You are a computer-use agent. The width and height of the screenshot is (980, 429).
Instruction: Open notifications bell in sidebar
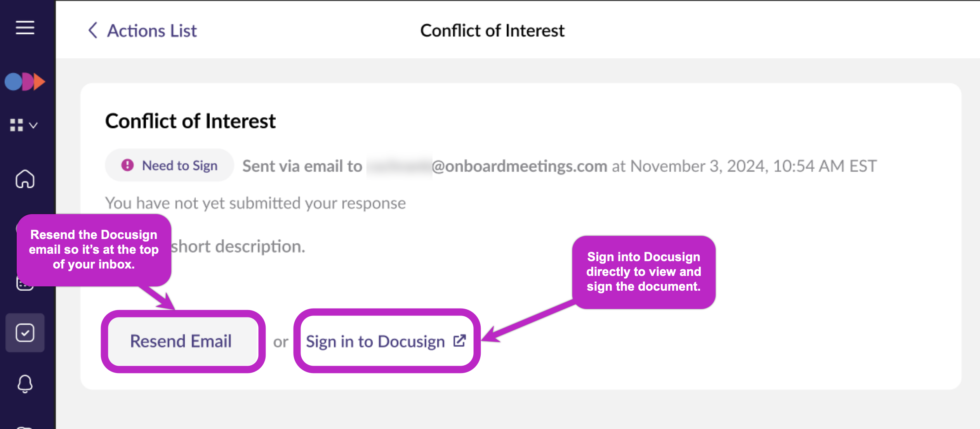coord(25,384)
